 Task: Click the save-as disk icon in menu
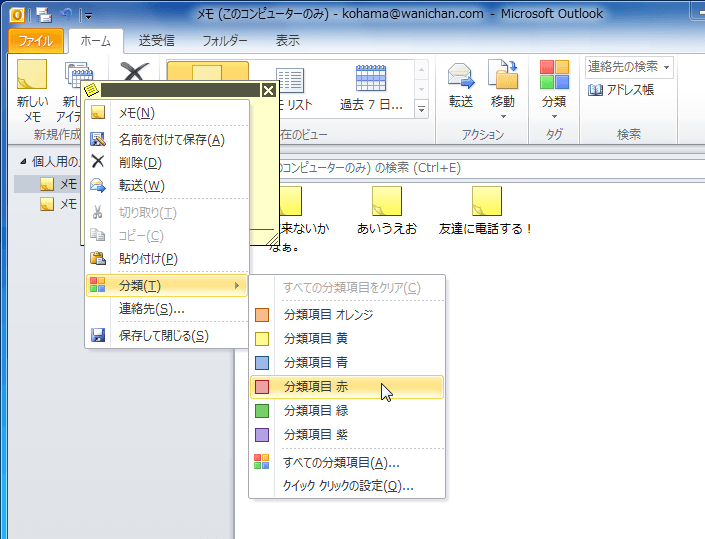[98, 139]
